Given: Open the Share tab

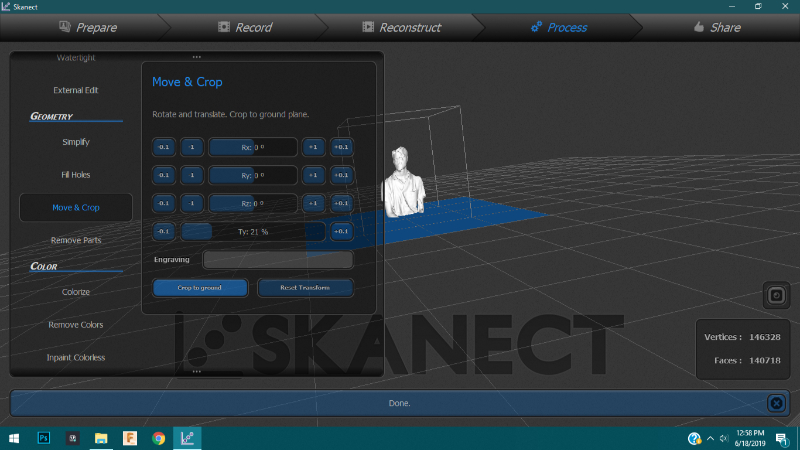Looking at the screenshot, I should [x=717, y=28].
